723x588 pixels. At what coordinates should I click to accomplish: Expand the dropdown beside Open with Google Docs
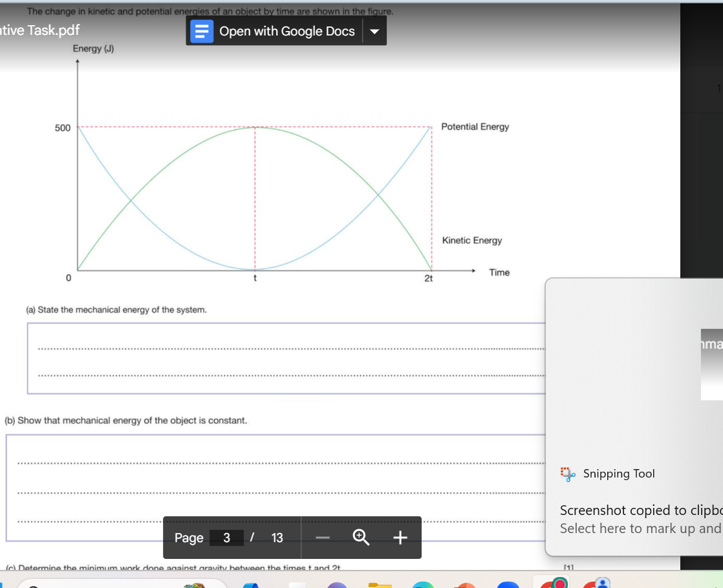pos(374,31)
